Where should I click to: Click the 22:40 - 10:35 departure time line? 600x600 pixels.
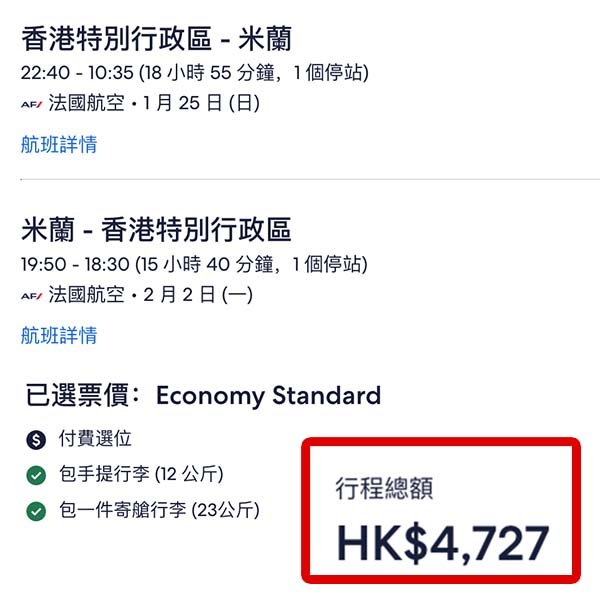pos(193,73)
